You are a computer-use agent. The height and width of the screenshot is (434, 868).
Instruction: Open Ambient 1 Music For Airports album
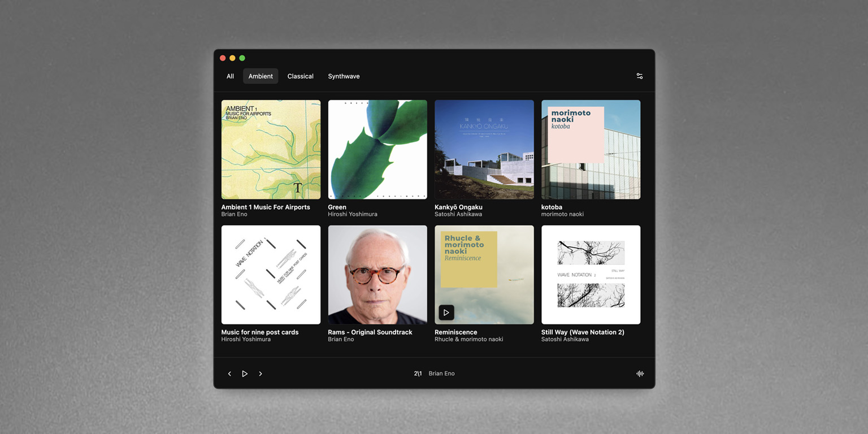(271, 149)
